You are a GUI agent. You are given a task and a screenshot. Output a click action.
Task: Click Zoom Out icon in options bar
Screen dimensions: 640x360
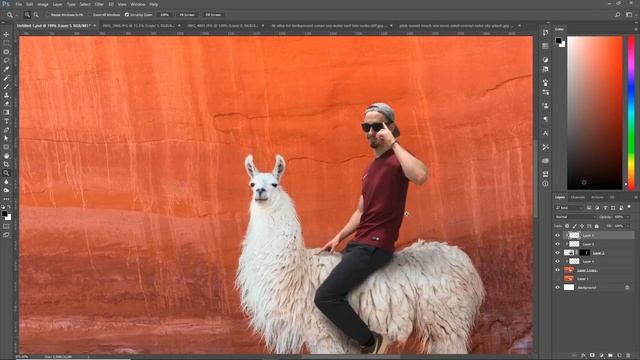tap(36, 15)
